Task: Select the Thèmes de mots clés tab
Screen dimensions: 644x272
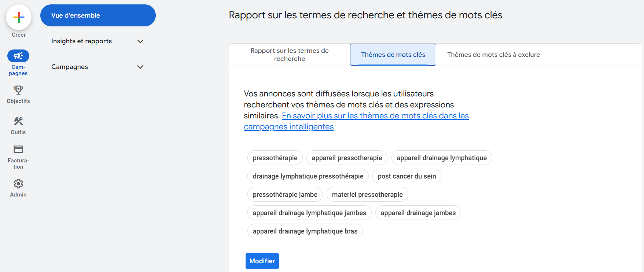Action: pyautogui.click(x=393, y=55)
